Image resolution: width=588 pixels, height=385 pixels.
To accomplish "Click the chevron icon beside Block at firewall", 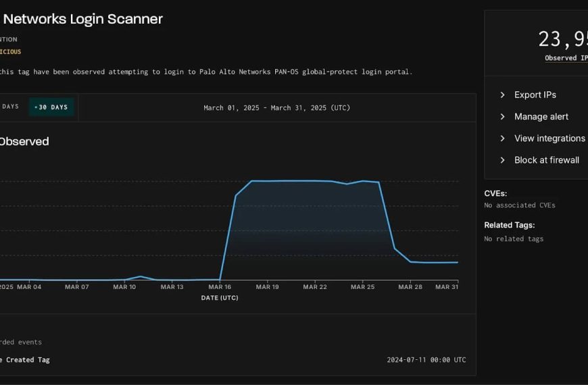I will tap(502, 160).
